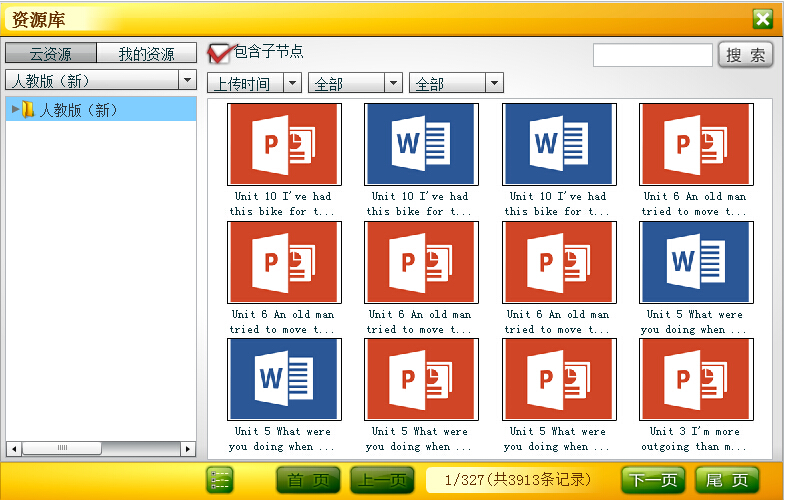This screenshot has width=785, height=500.
Task: Select the Unit 6 PowerPoint in the top row
Action: 696,144
